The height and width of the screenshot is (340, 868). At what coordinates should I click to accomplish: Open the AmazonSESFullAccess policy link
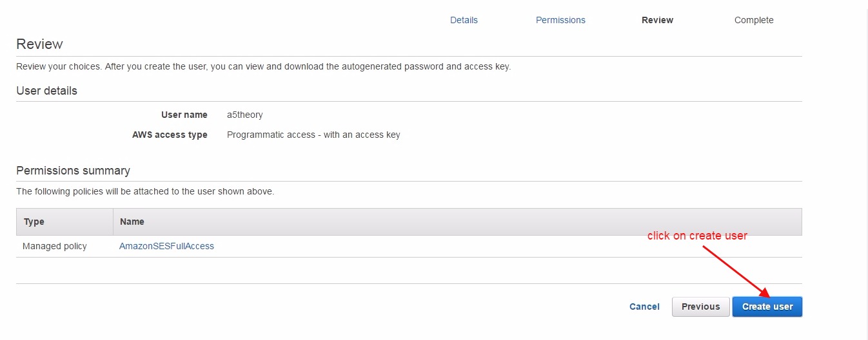(x=166, y=246)
